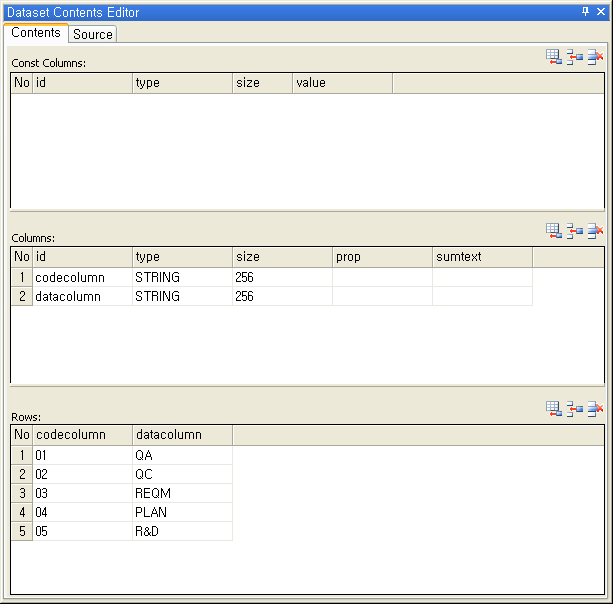Select the Contents tab

pyautogui.click(x=36, y=33)
